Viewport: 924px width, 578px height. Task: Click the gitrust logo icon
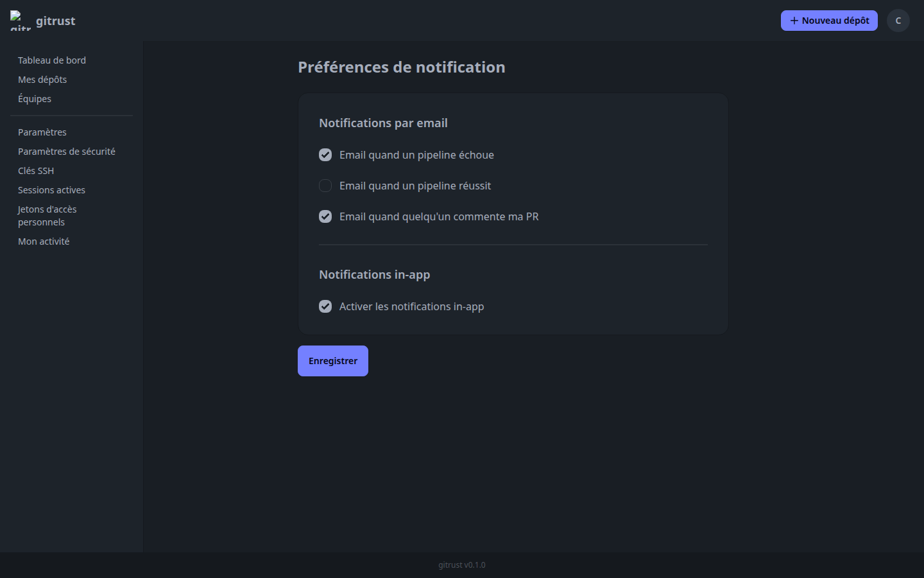[19, 20]
